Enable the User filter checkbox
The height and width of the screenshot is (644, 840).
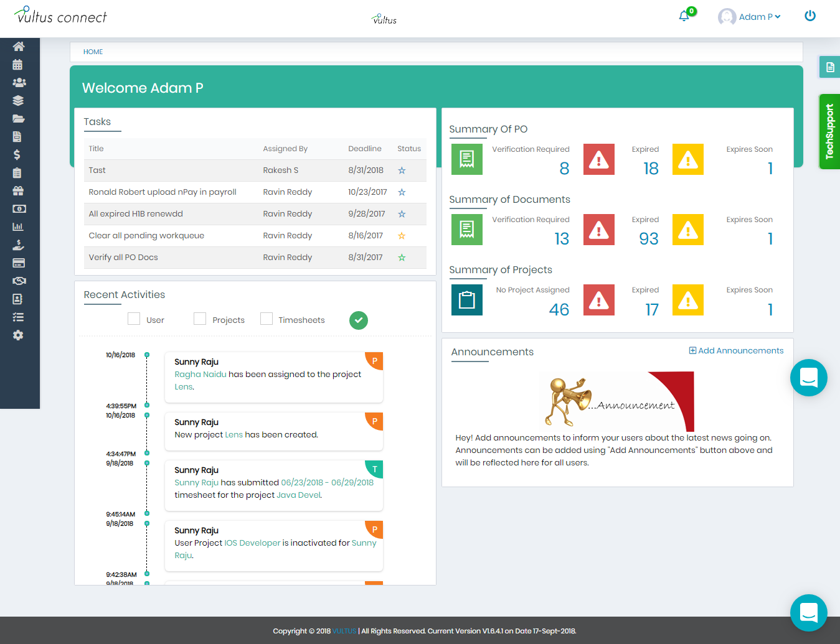click(x=134, y=318)
